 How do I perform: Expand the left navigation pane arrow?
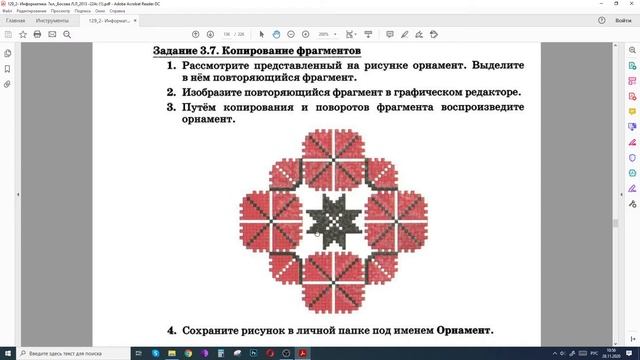tap(18, 195)
